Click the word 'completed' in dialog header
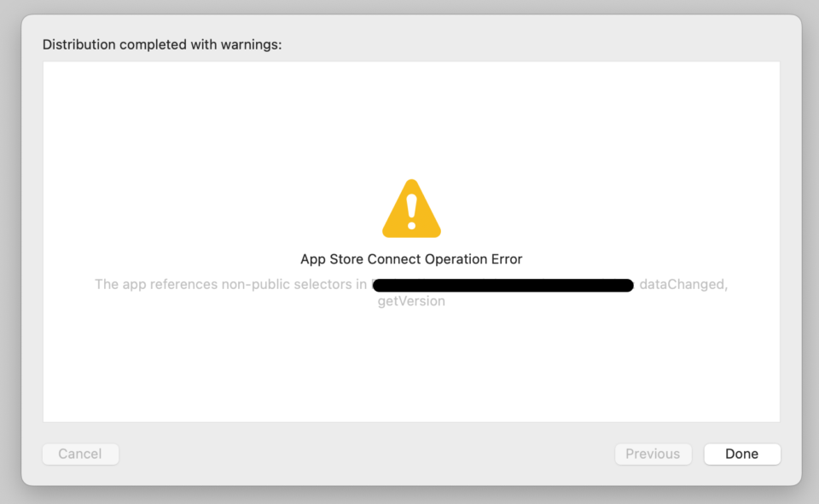The height and width of the screenshot is (504, 819). tap(153, 45)
